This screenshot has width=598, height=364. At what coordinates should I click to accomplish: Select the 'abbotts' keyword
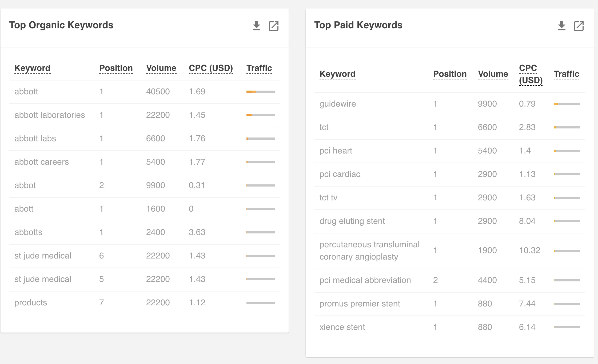point(28,232)
